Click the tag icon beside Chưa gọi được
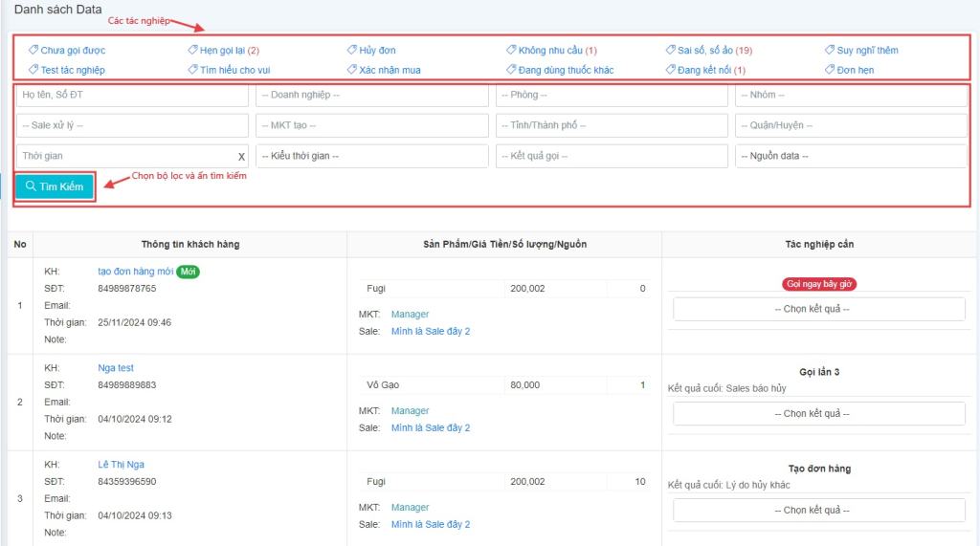980x546 pixels. click(33, 50)
